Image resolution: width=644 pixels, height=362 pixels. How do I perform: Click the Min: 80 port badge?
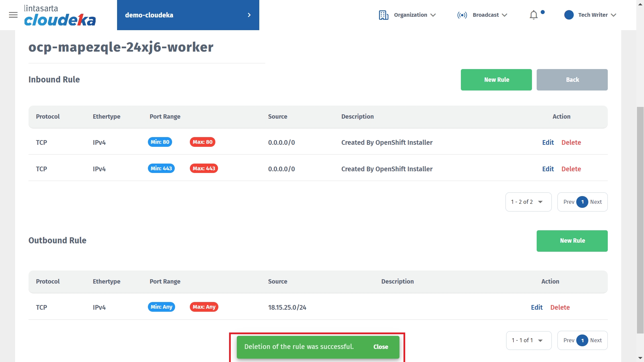click(160, 142)
